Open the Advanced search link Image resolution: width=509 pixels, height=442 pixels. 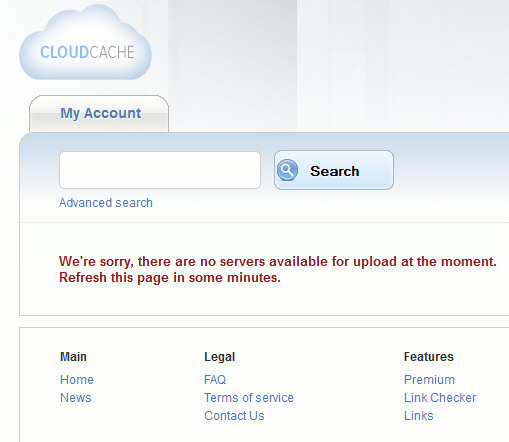coord(106,203)
